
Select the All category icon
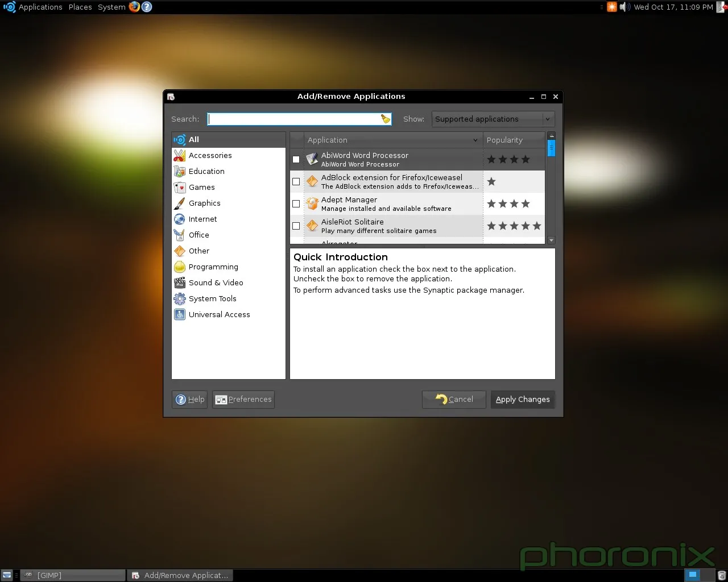(180, 140)
